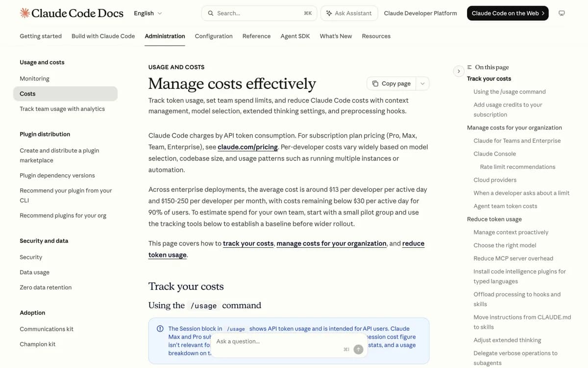Follow the track your costs link

248,243
